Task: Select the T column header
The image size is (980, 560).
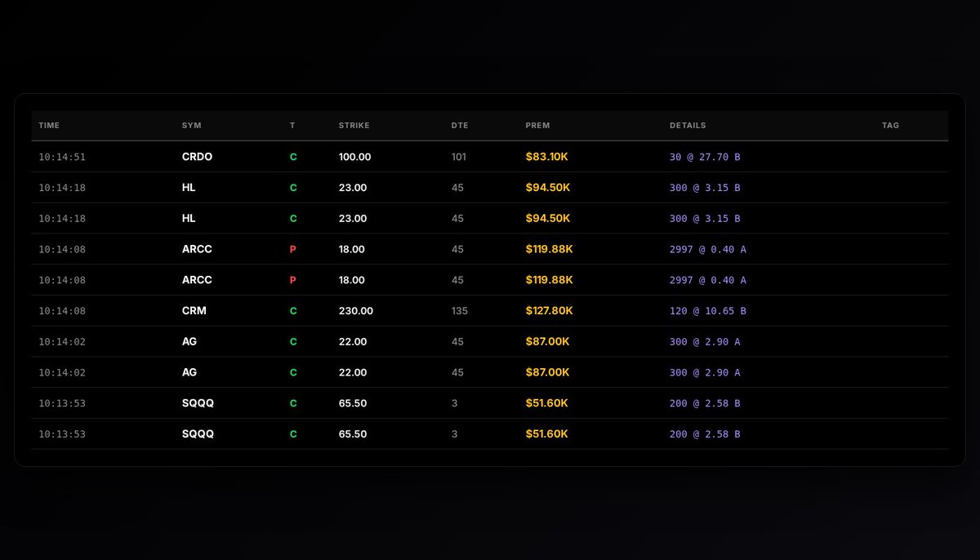Action: pos(292,126)
